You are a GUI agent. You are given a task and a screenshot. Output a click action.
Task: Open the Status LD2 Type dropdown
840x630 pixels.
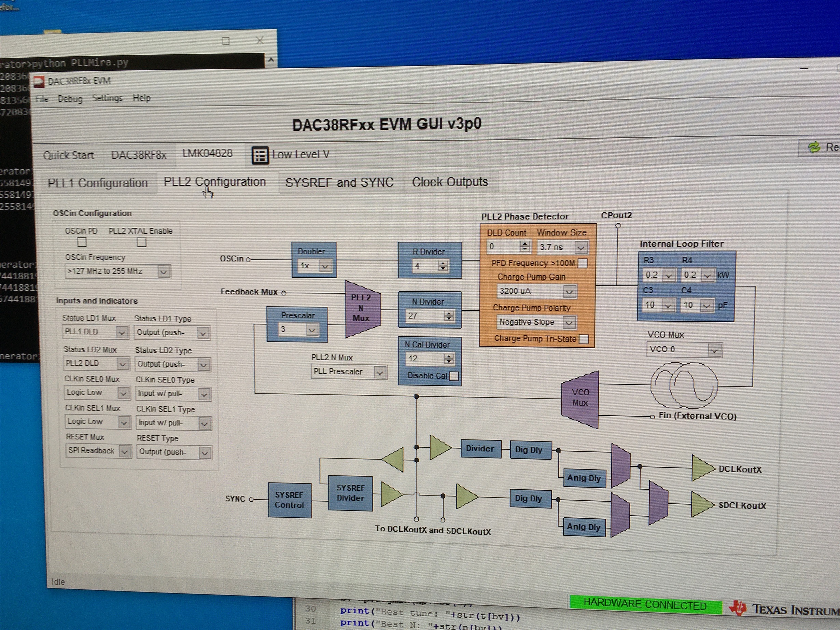pyautogui.click(x=173, y=365)
